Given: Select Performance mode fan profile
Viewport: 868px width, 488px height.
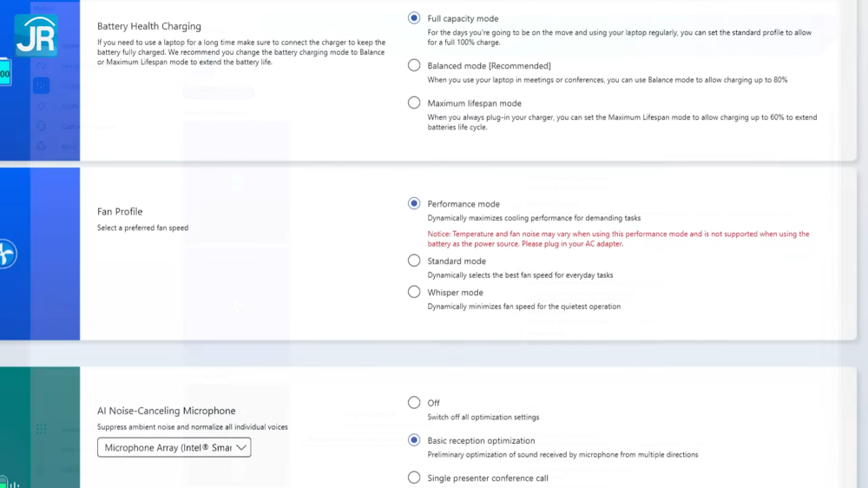Looking at the screenshot, I should (x=414, y=204).
